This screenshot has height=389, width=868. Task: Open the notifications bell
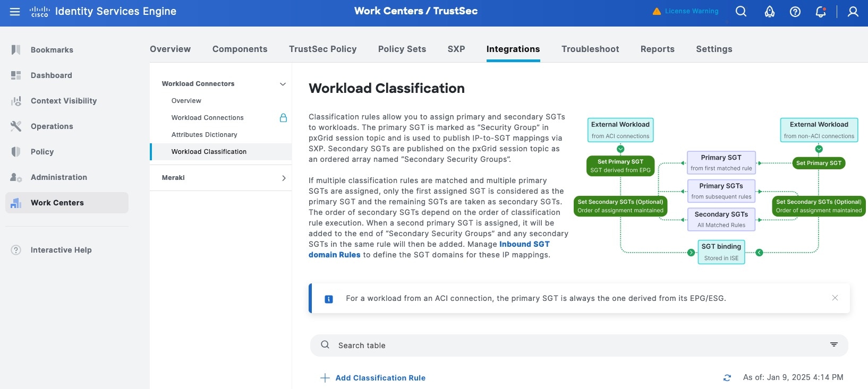821,12
